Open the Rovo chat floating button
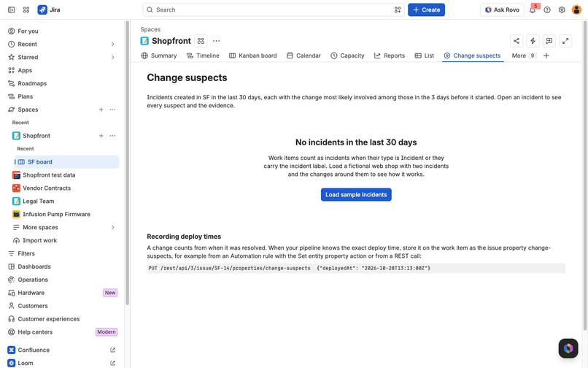 tap(568, 348)
